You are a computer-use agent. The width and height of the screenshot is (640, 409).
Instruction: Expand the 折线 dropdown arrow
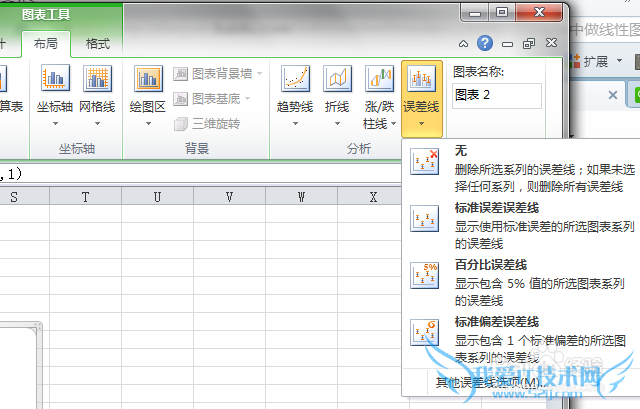[338, 123]
